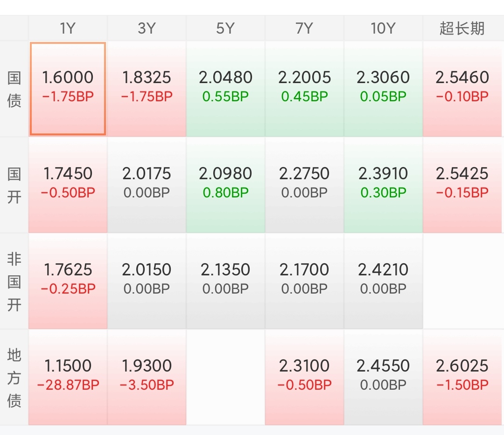504x435 pixels.
Task: Click the 1Y column header
Action: point(68,28)
